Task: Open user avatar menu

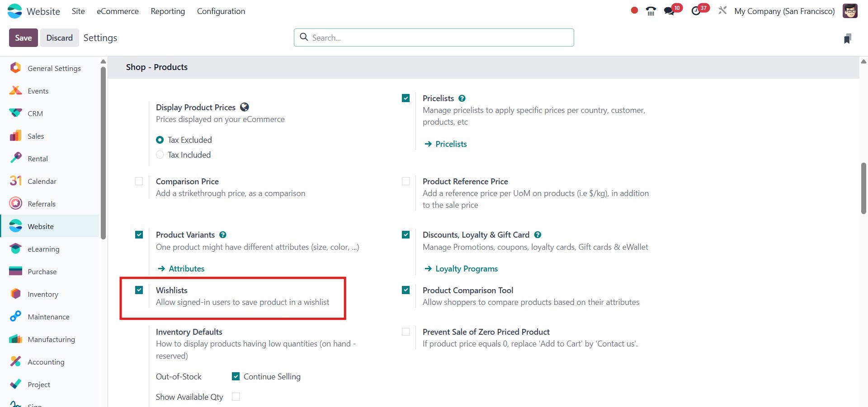Action: (850, 11)
